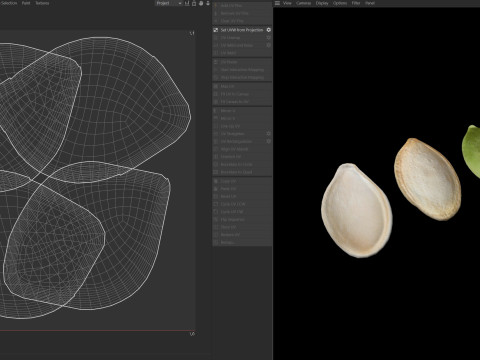Open the Project dropdown in the toolbar
This screenshot has width=480, height=360.
pyautogui.click(x=168, y=3)
